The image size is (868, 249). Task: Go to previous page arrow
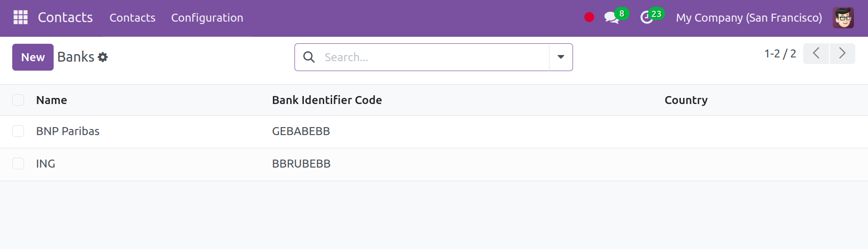(x=816, y=53)
